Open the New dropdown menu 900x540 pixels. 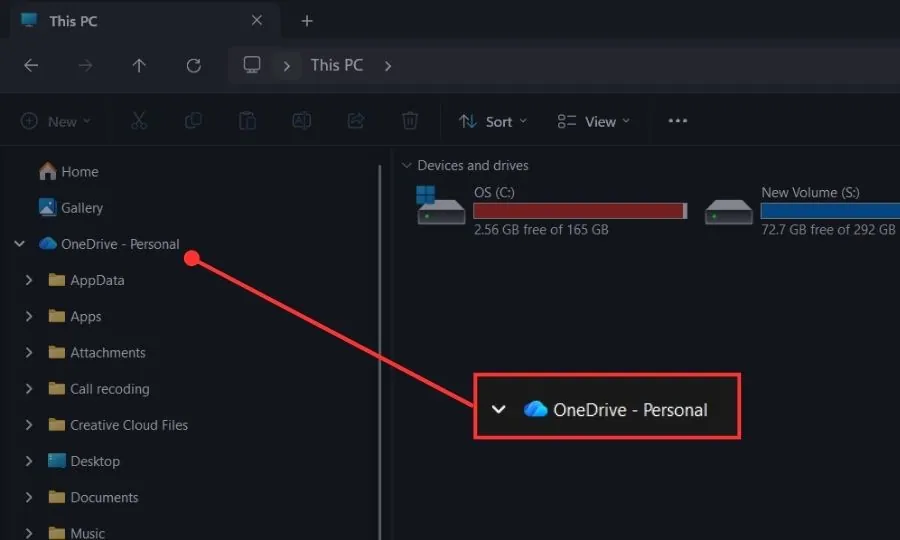point(56,122)
